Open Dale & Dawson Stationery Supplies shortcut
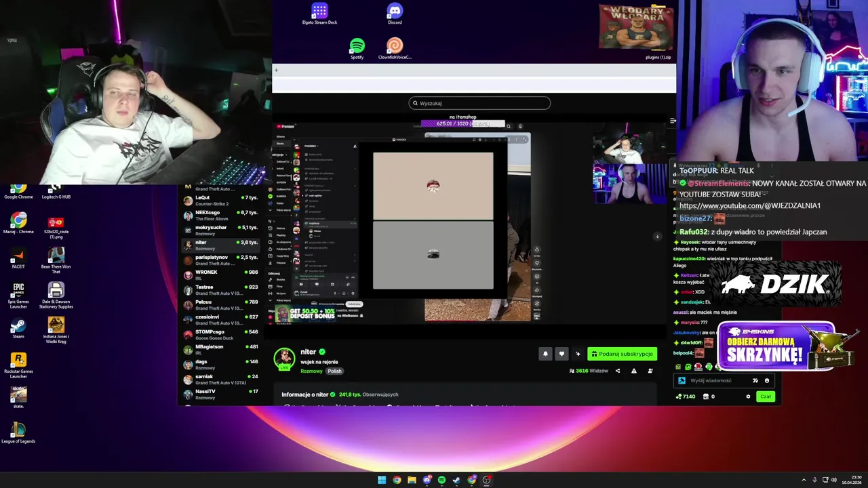The width and height of the screenshot is (868, 488). coord(56,296)
